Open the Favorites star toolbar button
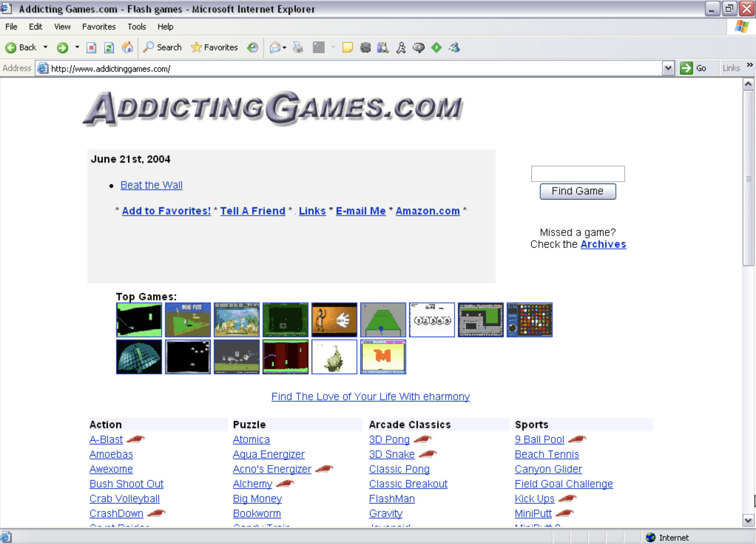The width and height of the screenshot is (756, 544). pyautogui.click(x=214, y=47)
